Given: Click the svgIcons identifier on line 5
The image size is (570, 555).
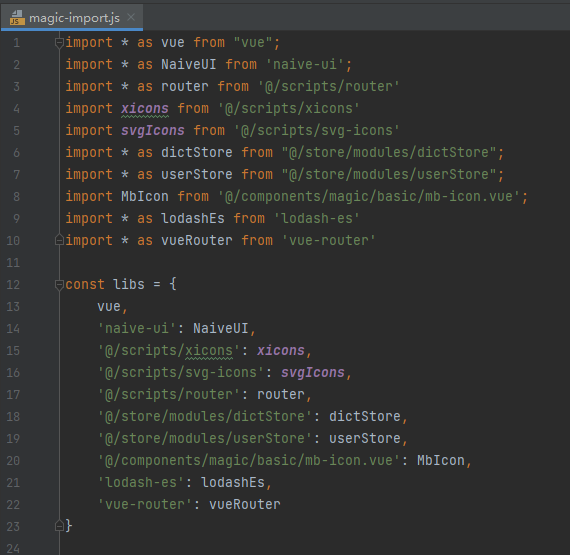Looking at the screenshot, I should coord(153,130).
